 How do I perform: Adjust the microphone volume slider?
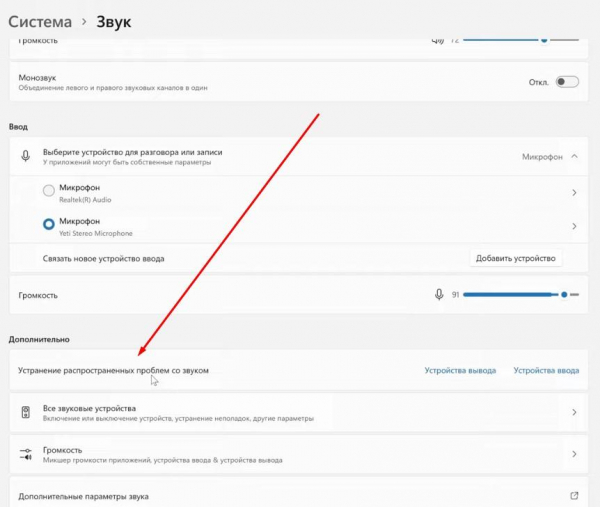[x=521, y=295]
